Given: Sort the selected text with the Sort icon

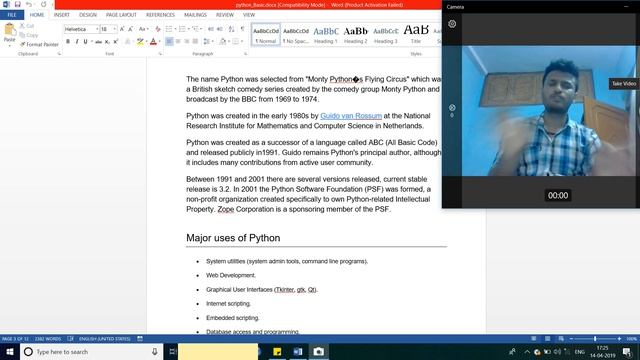Looking at the screenshot, I should (231, 29).
